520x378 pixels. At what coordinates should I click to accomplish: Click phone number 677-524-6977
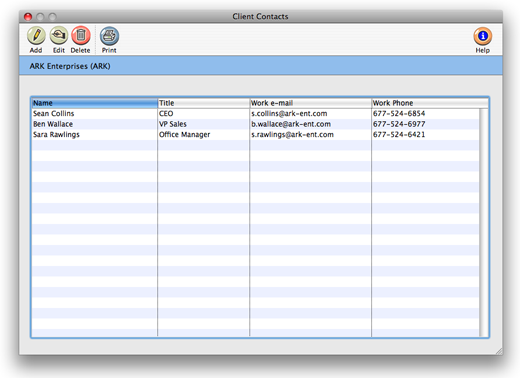coord(399,124)
